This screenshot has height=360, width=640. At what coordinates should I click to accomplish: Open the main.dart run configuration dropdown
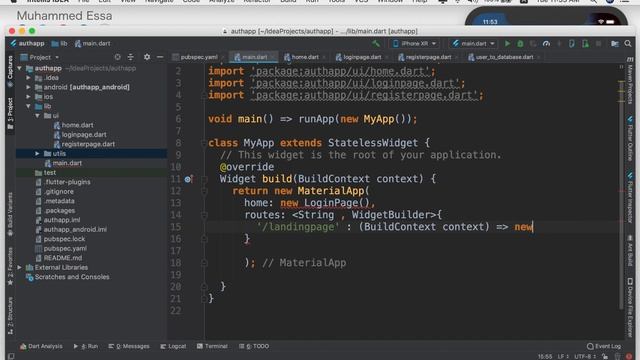[x=474, y=43]
